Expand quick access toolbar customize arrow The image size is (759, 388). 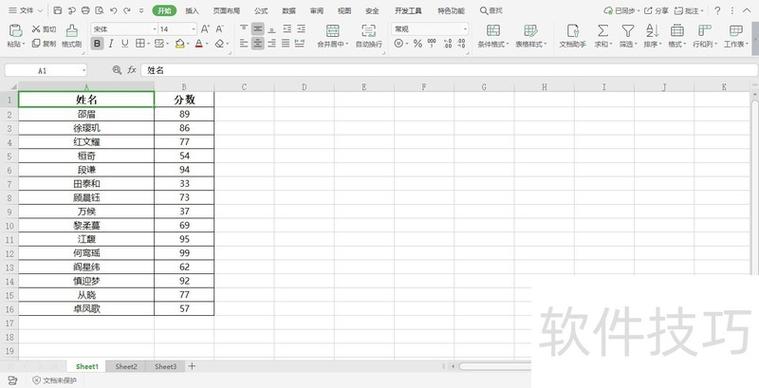click(141, 10)
